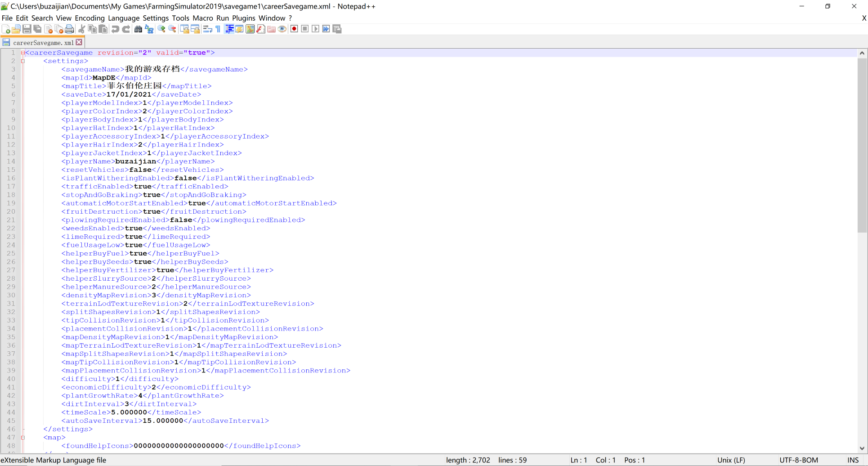Click the playerName value buzaijian
The height and width of the screenshot is (466, 868).
click(136, 161)
